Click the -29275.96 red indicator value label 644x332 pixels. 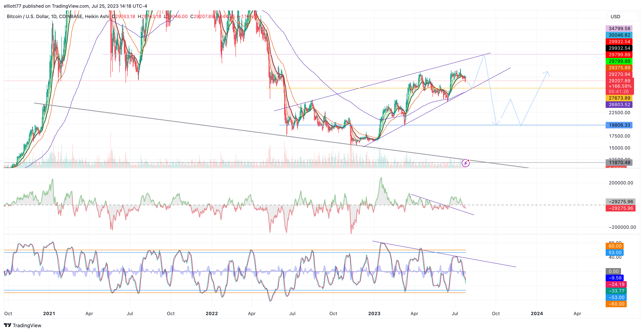click(x=620, y=208)
